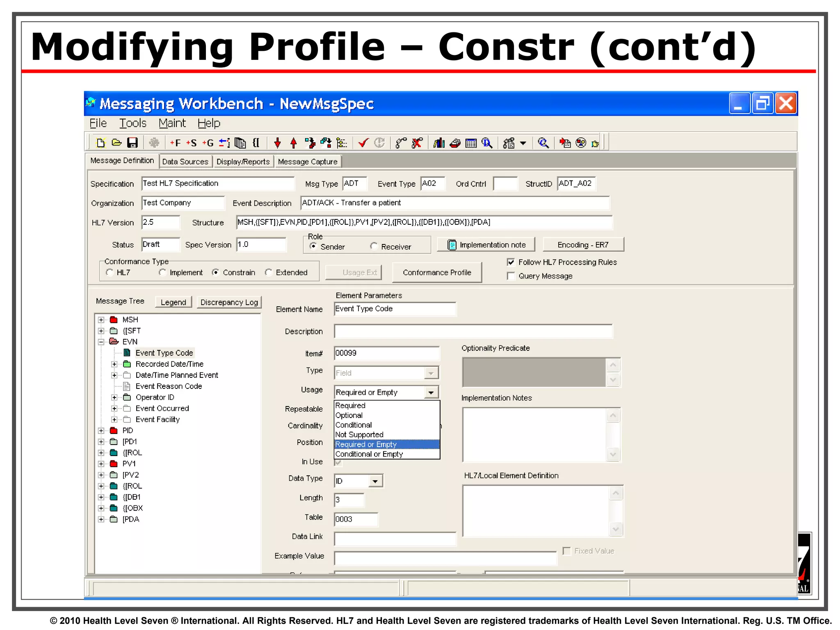Enable the Query Message checkbox
Screen dimensions: 840x630
tap(511, 276)
